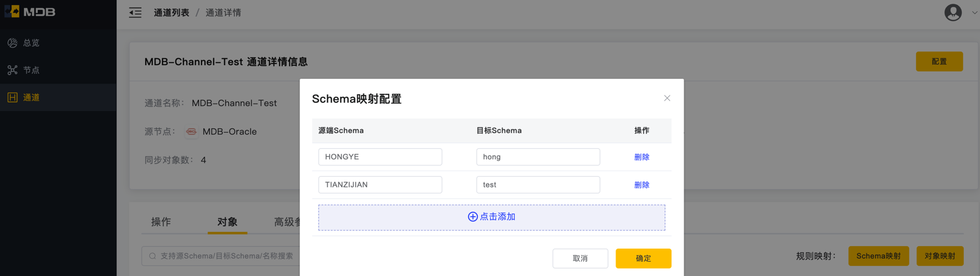Go to 通道列表 breadcrumb link
The image size is (980, 276).
[x=172, y=12]
